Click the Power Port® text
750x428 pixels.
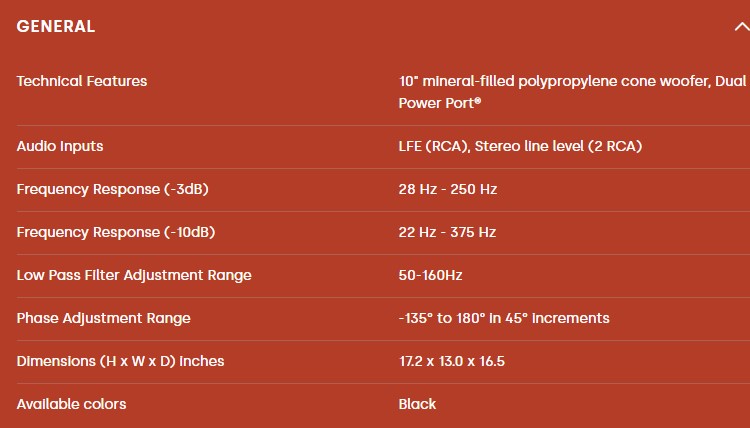pyautogui.click(x=440, y=103)
